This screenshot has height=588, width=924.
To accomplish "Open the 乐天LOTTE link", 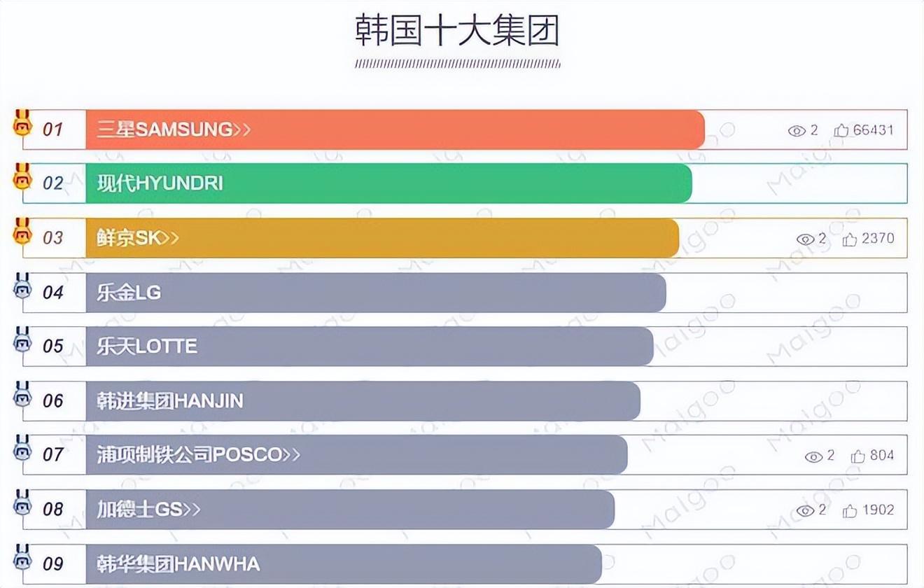I will 147,346.
